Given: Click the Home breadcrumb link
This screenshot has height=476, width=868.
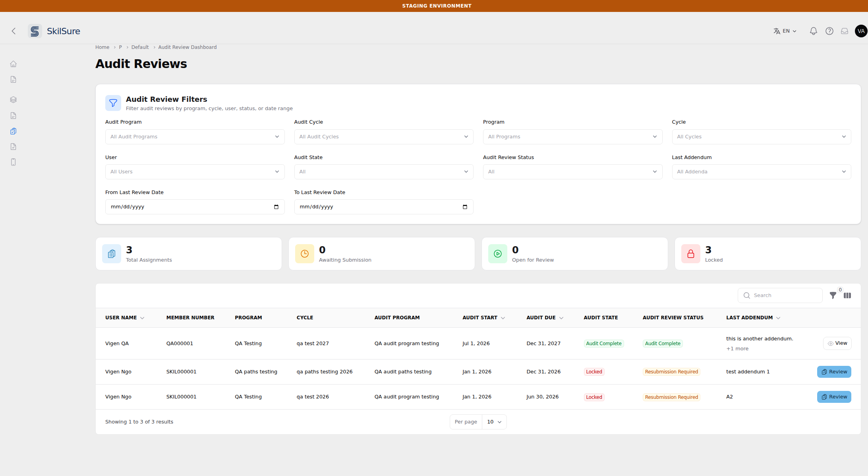Looking at the screenshot, I should (x=102, y=47).
